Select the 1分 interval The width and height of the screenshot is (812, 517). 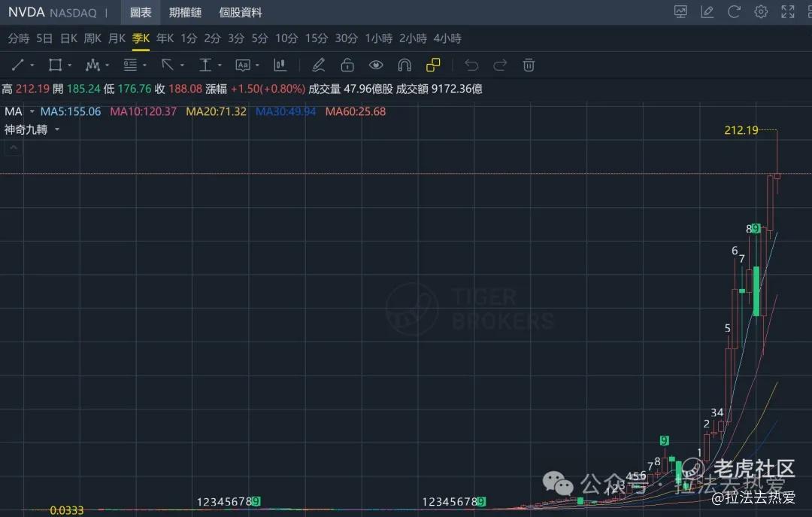(x=189, y=38)
